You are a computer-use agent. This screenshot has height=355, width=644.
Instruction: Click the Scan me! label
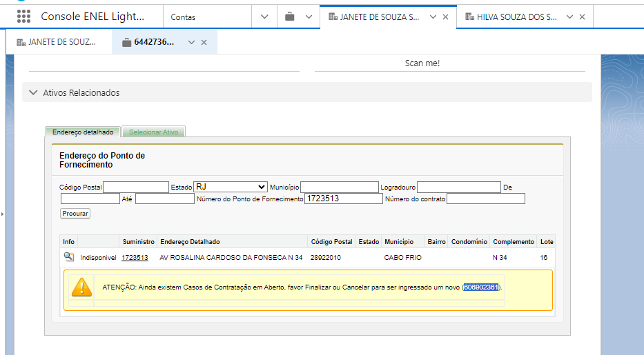(422, 63)
